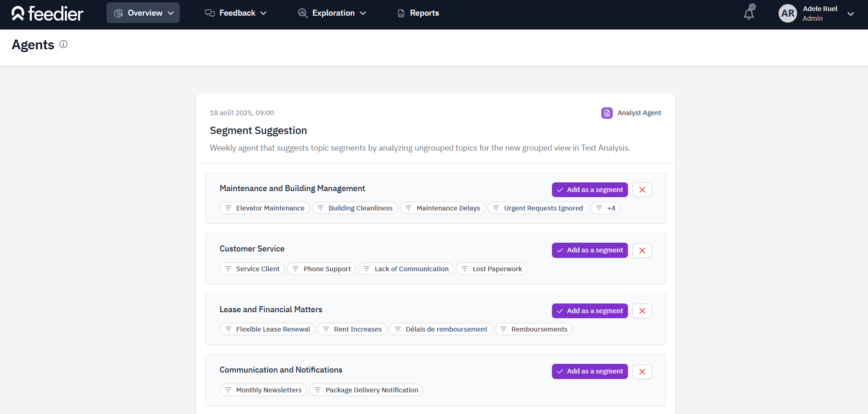The image size is (868, 414).
Task: Select the Monthly Newsletters topic chip
Action: [x=263, y=390]
